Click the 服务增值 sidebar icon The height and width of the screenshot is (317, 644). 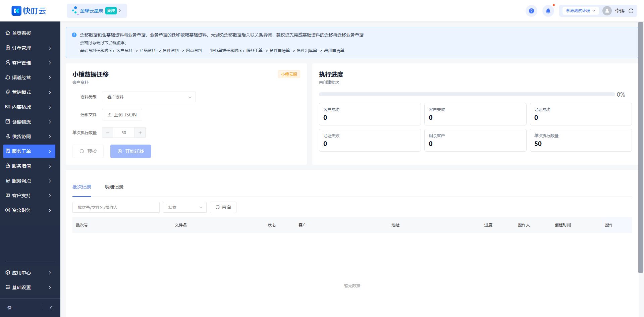point(8,166)
